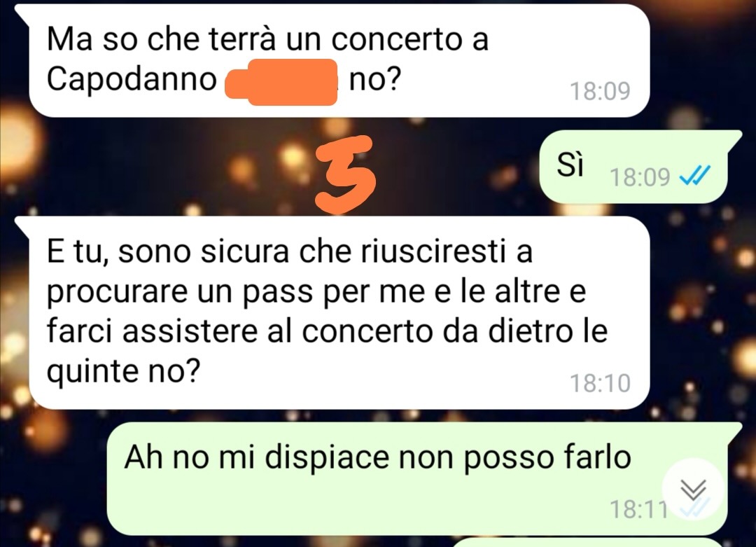Tap the words dietro le in the pass message
Viewport: 756px width, 547px height.
coord(547,331)
